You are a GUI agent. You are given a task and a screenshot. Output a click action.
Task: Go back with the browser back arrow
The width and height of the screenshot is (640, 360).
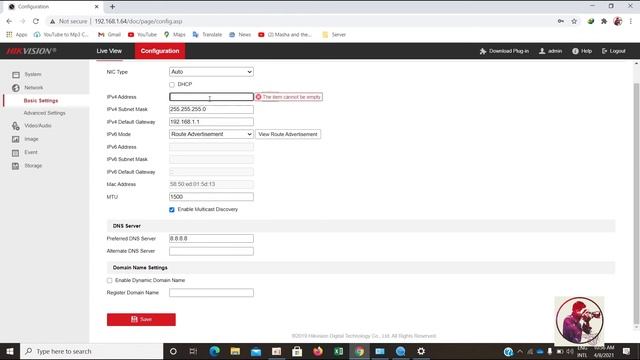click(x=9, y=21)
